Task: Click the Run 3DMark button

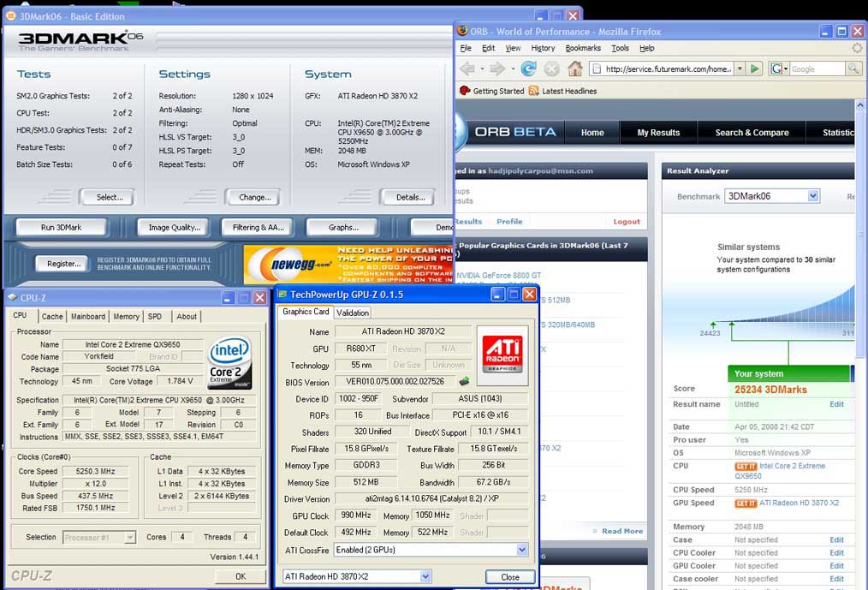Action: (61, 227)
